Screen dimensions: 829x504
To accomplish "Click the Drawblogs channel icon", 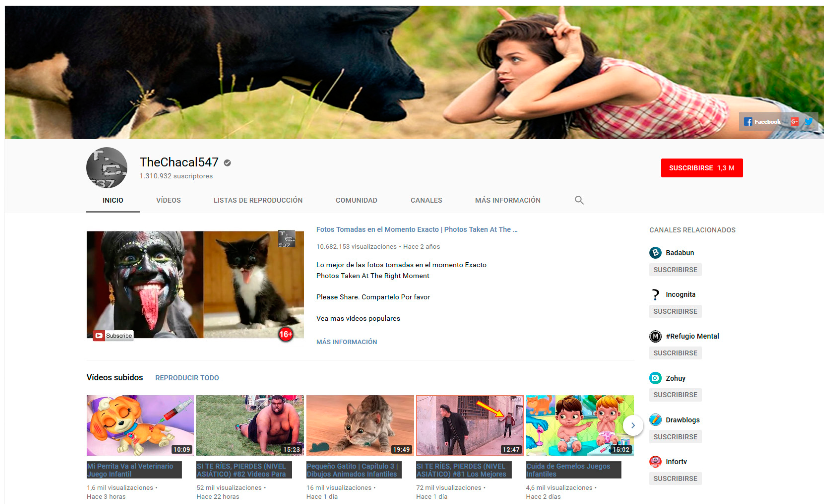I will point(655,420).
